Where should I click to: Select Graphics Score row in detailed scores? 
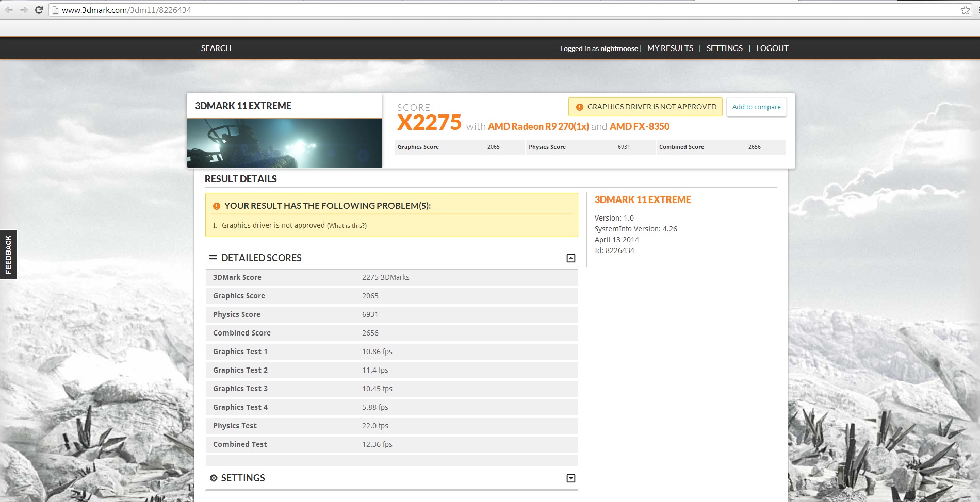point(391,296)
